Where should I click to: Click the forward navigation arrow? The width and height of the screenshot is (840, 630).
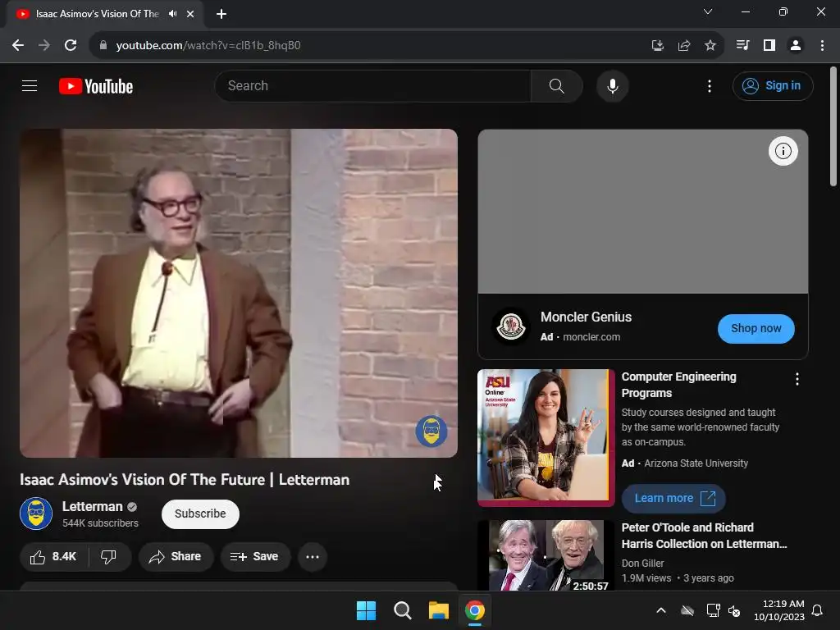click(44, 46)
